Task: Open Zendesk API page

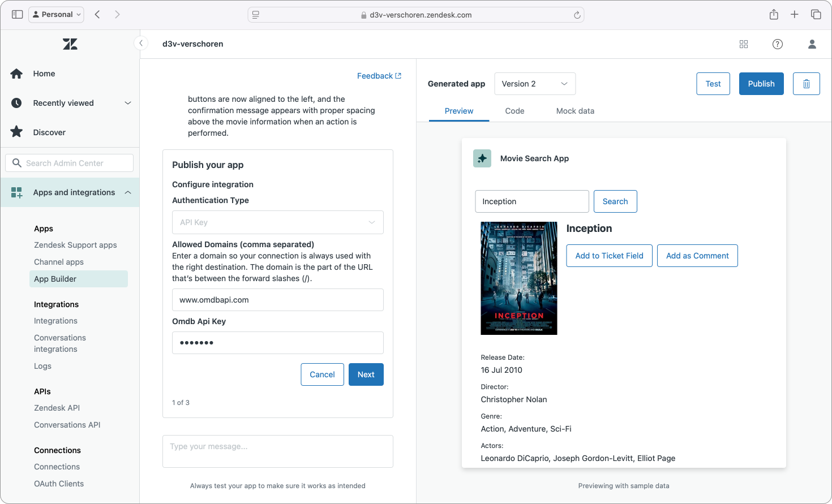Action: pyautogui.click(x=57, y=408)
